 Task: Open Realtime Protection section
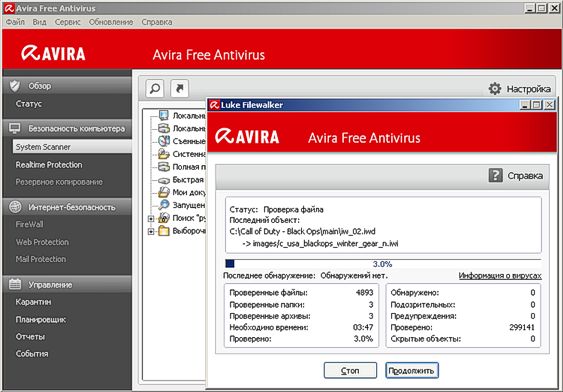[x=49, y=165]
